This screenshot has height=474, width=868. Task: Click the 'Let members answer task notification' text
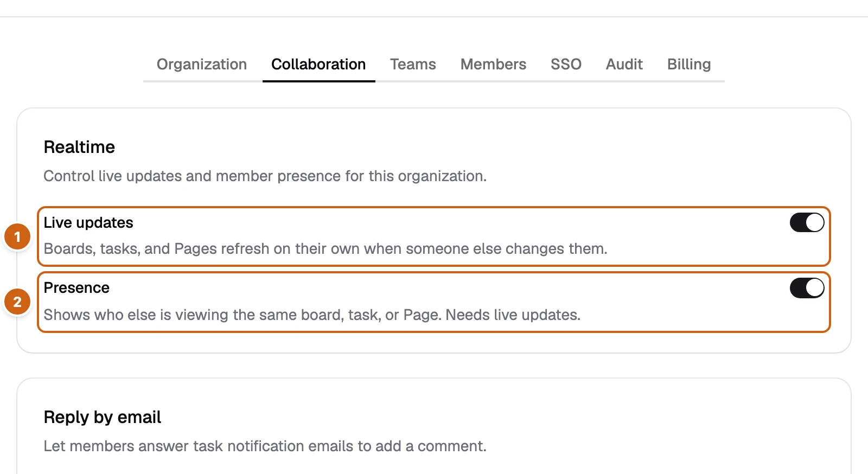tap(265, 446)
